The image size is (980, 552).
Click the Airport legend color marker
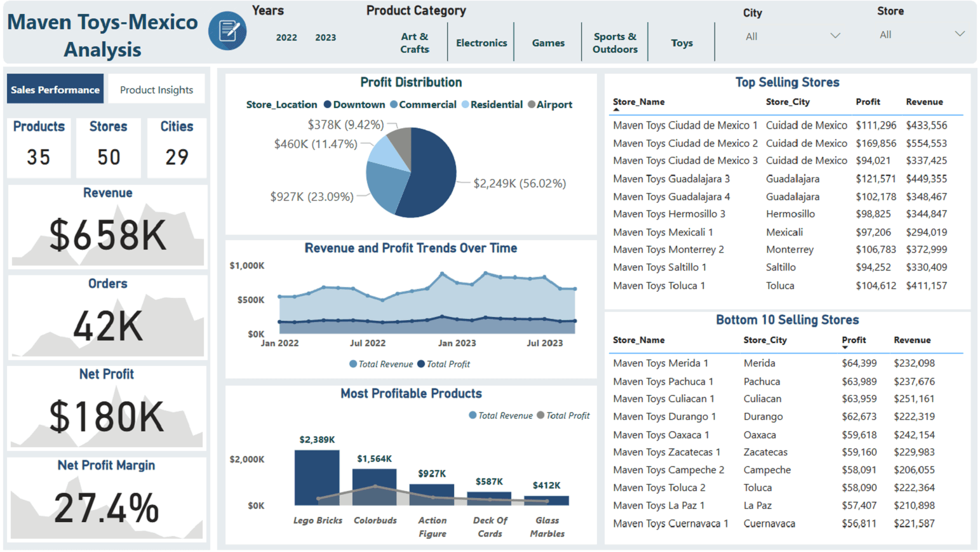pos(532,104)
